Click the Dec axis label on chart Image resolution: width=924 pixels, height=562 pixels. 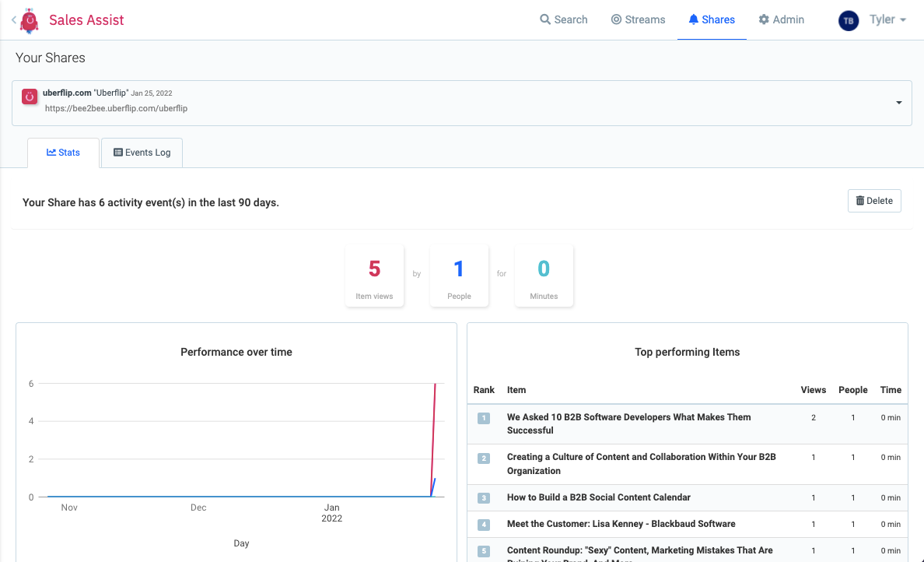click(x=198, y=508)
